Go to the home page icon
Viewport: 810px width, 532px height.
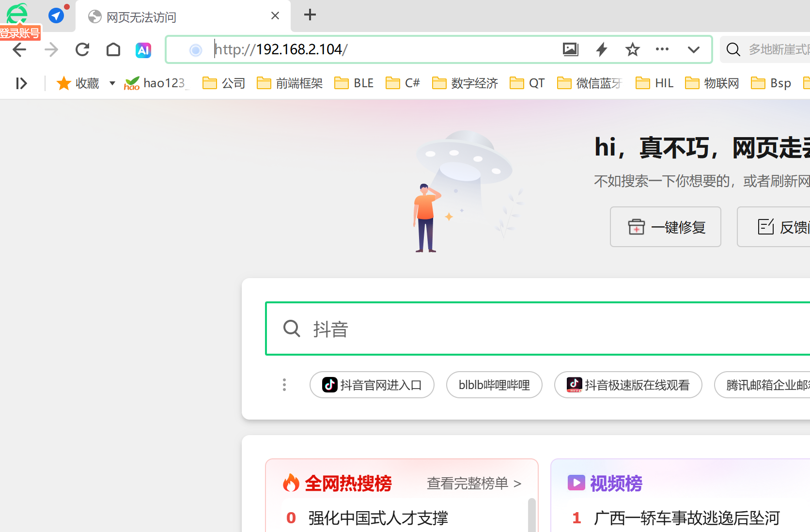pos(113,49)
